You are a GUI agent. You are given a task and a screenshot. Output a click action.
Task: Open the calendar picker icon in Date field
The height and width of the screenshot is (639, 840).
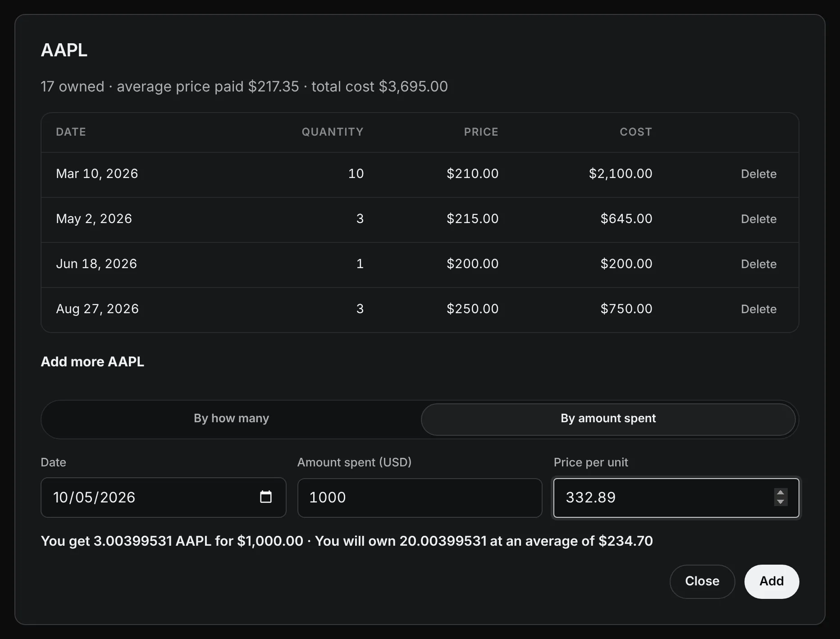tap(266, 497)
